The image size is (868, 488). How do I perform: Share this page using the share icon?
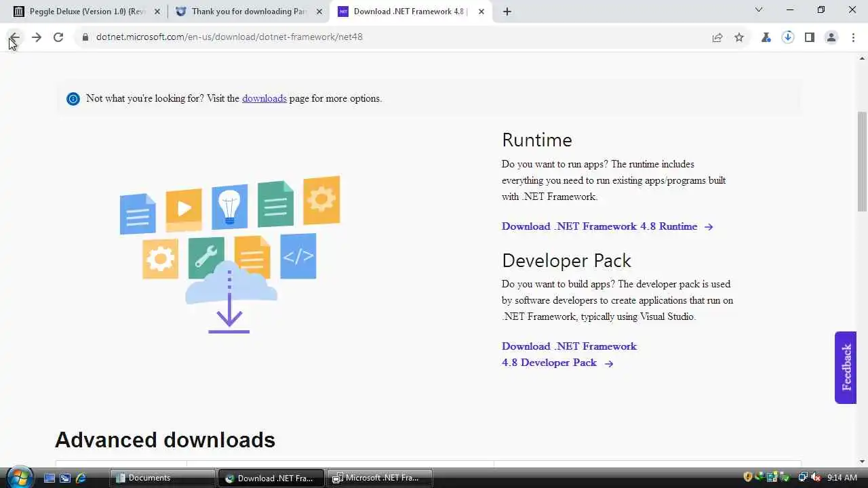pyautogui.click(x=717, y=37)
